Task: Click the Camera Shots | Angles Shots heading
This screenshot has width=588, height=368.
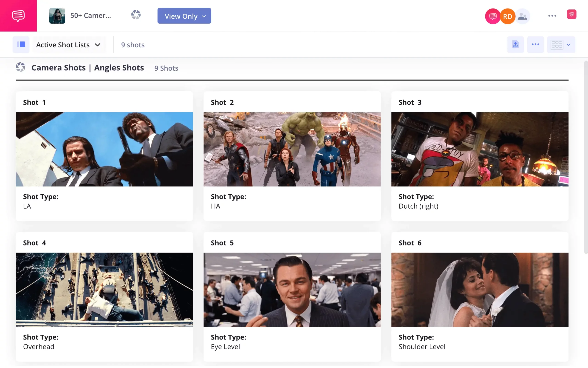Action: 88,68
